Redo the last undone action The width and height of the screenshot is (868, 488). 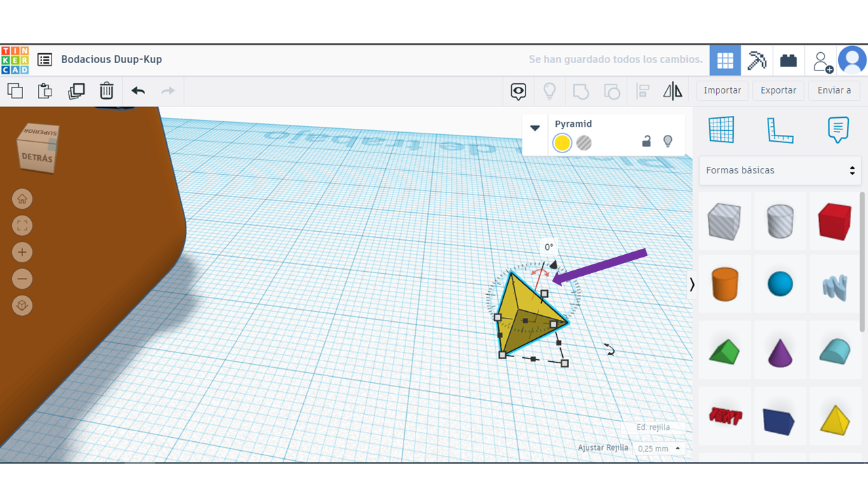point(168,91)
